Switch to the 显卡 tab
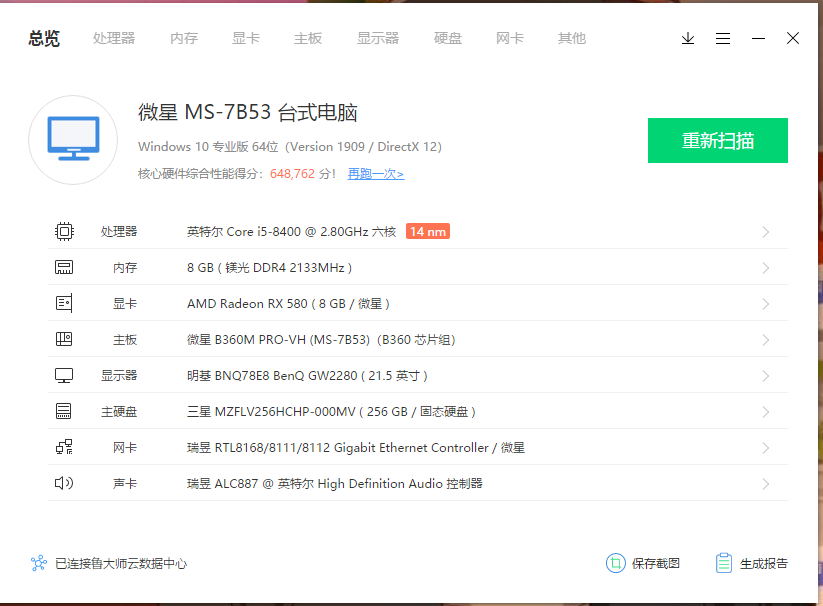This screenshot has height=606, width=823. [246, 38]
